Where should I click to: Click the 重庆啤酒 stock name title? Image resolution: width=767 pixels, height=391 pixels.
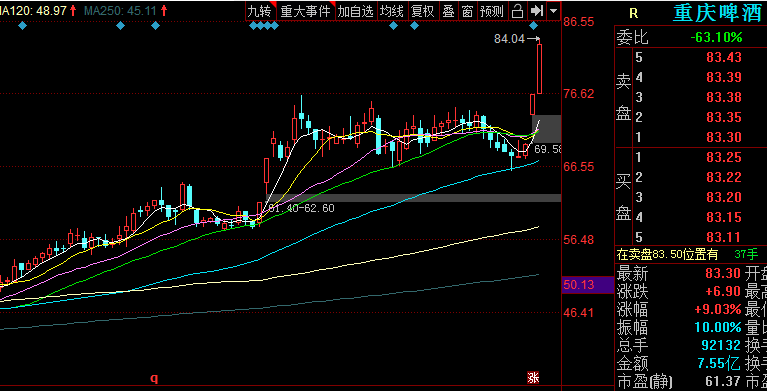point(718,13)
